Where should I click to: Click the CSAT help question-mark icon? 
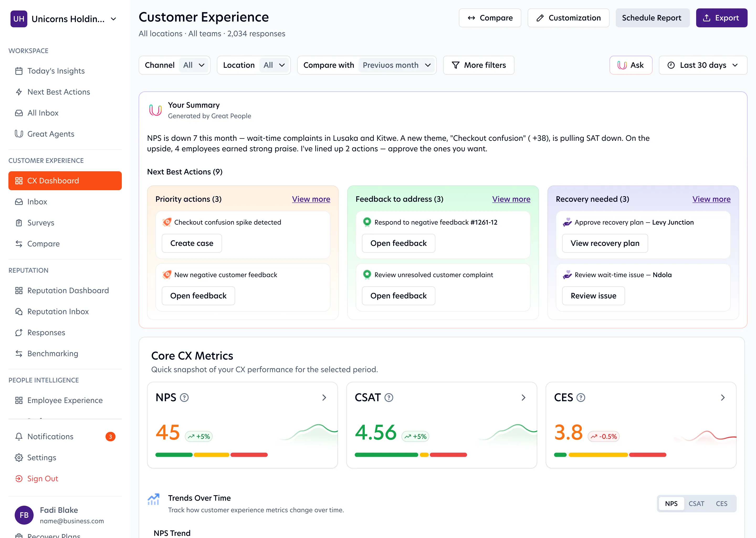pos(388,397)
